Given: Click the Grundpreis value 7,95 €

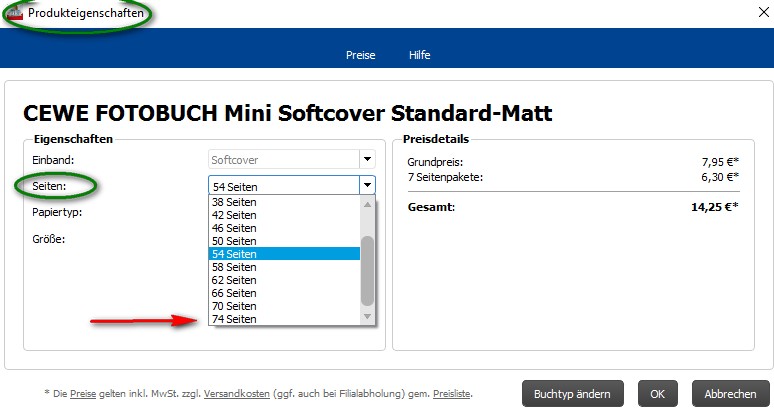Looking at the screenshot, I should tap(720, 162).
